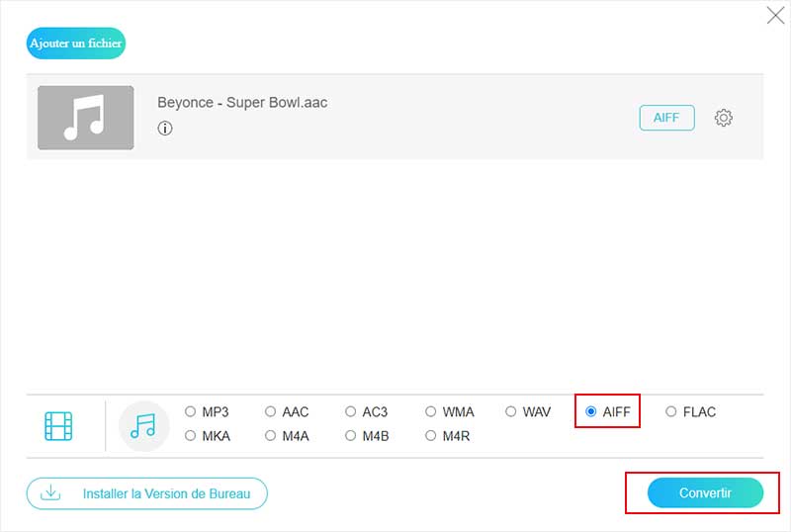Select MP3 output format
The image size is (791, 532).
tap(191, 411)
